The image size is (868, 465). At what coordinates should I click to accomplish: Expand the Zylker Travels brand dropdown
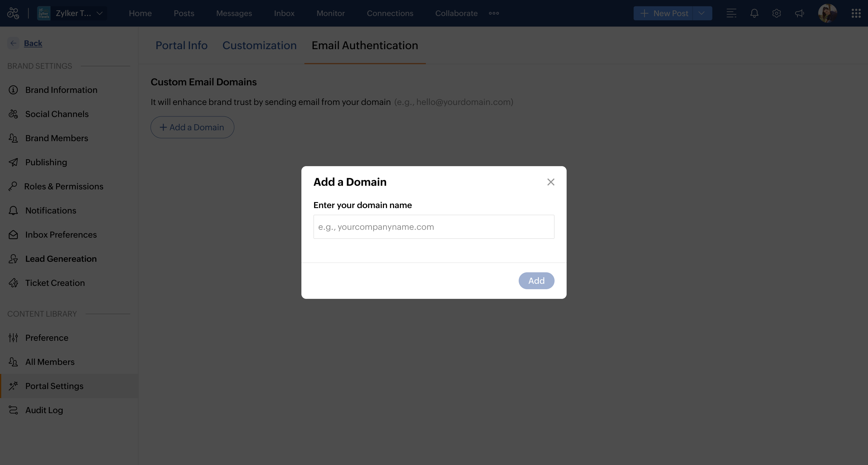coord(99,13)
